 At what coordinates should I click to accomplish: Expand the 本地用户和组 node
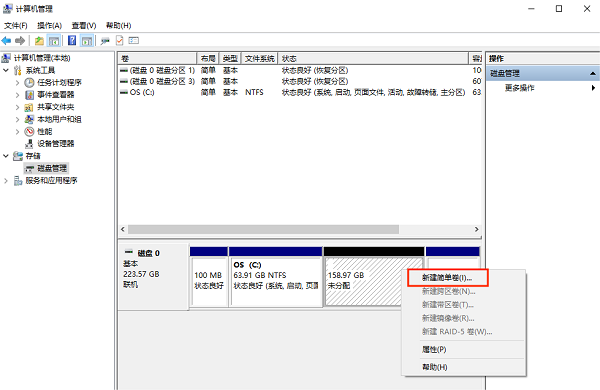pyautogui.click(x=18, y=119)
